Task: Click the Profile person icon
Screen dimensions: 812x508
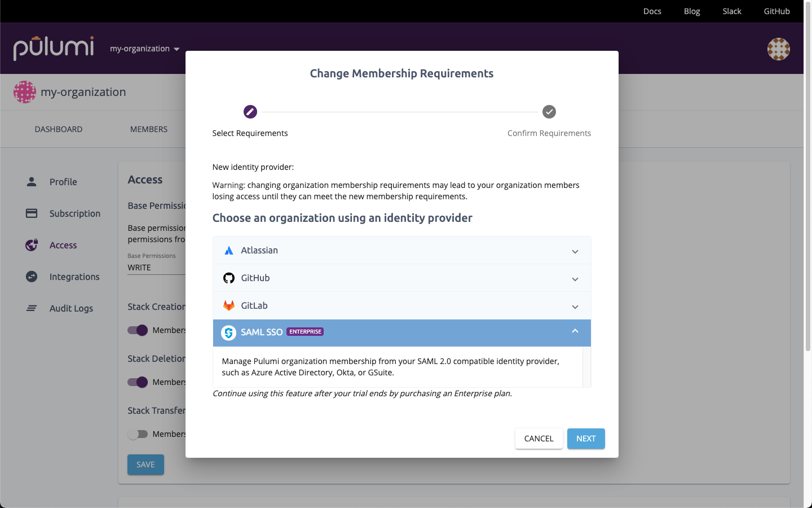Action: [x=32, y=182]
